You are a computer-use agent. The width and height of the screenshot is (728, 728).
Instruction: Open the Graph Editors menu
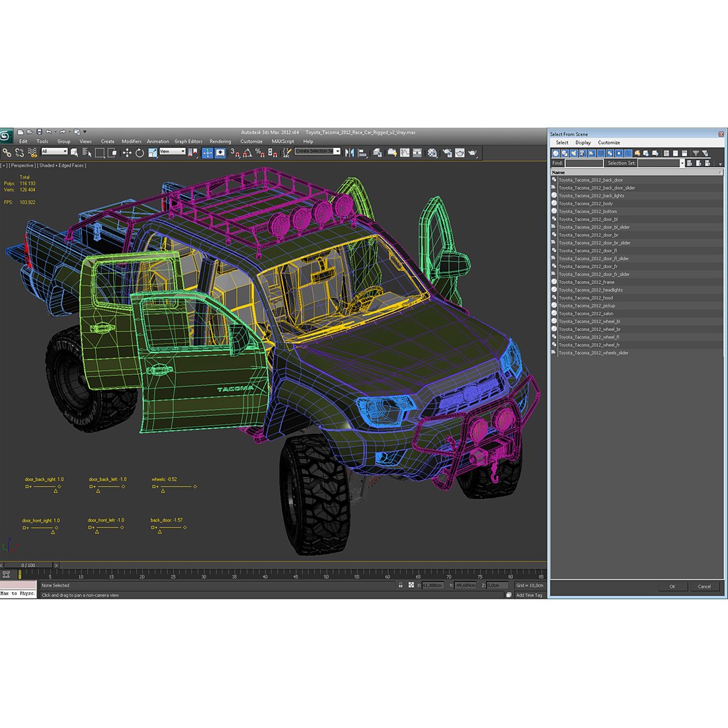(188, 141)
